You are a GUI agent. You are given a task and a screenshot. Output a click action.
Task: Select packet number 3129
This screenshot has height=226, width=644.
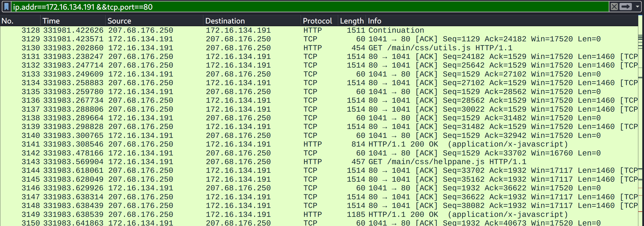(30, 39)
